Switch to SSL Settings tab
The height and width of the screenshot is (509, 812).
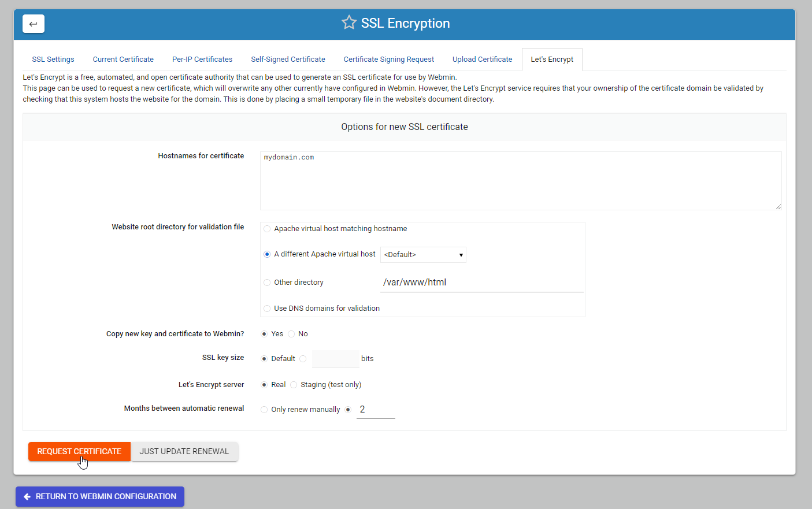pos(53,60)
